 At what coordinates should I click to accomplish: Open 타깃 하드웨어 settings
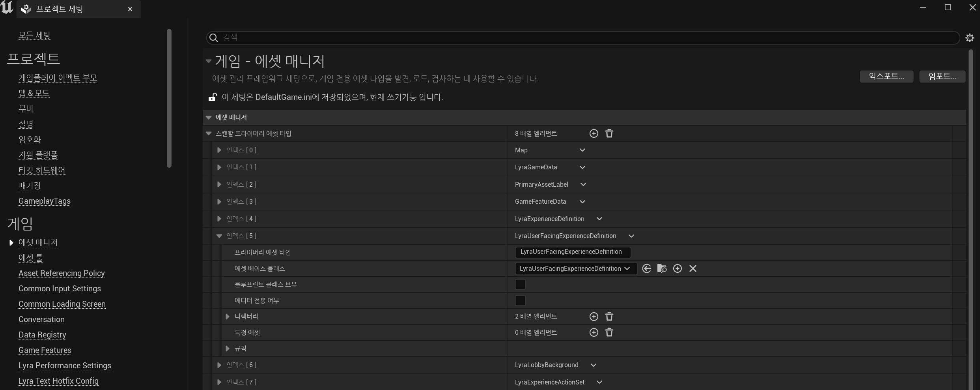[x=42, y=170]
